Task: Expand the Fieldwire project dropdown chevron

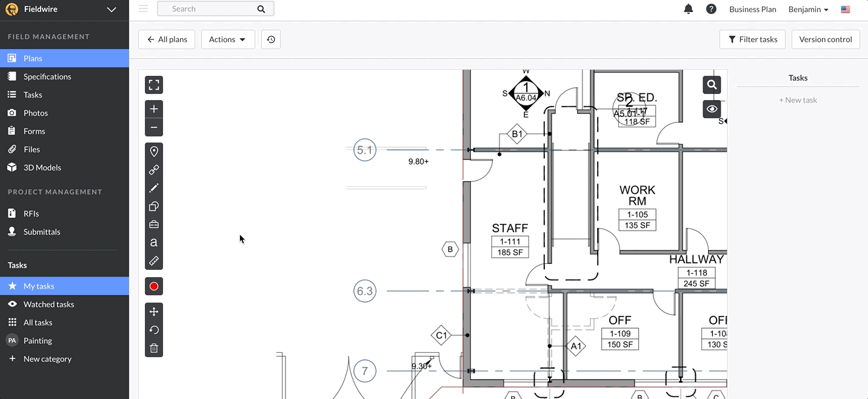Action: coord(111,10)
